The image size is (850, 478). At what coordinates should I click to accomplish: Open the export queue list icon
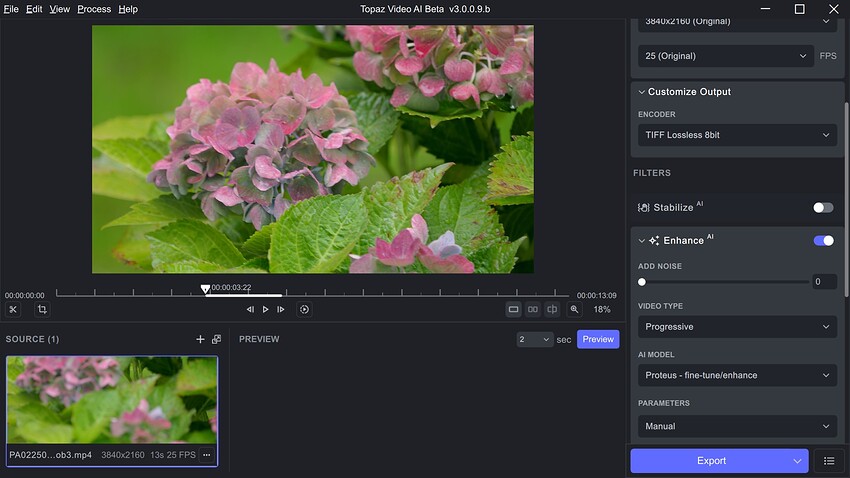click(829, 461)
